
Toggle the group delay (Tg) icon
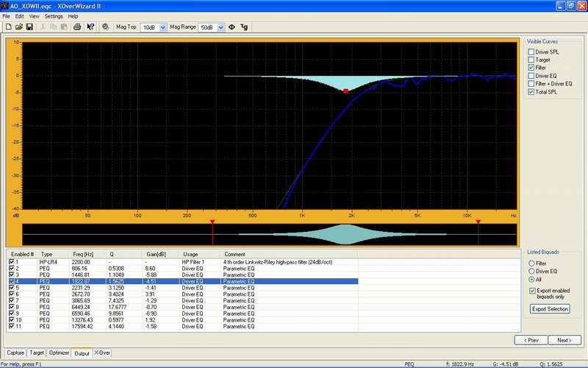click(244, 27)
